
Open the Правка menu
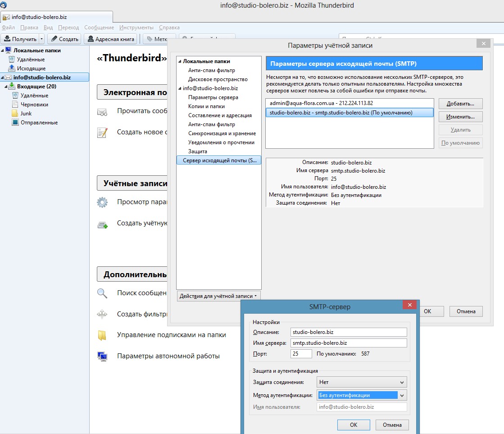(x=29, y=27)
